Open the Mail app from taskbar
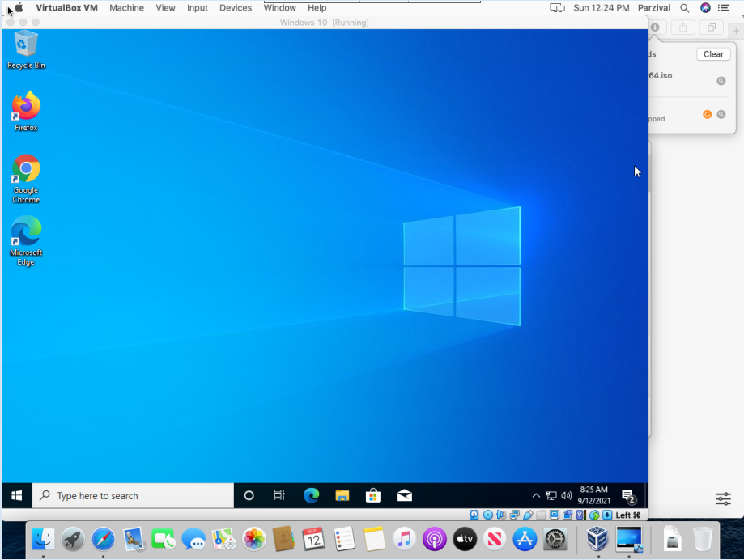Image resolution: width=744 pixels, height=560 pixels. click(x=404, y=495)
